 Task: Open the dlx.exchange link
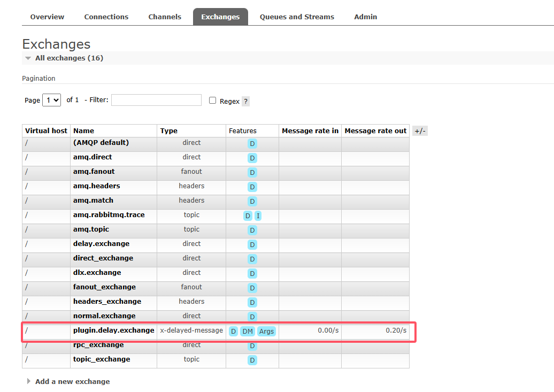pos(97,273)
